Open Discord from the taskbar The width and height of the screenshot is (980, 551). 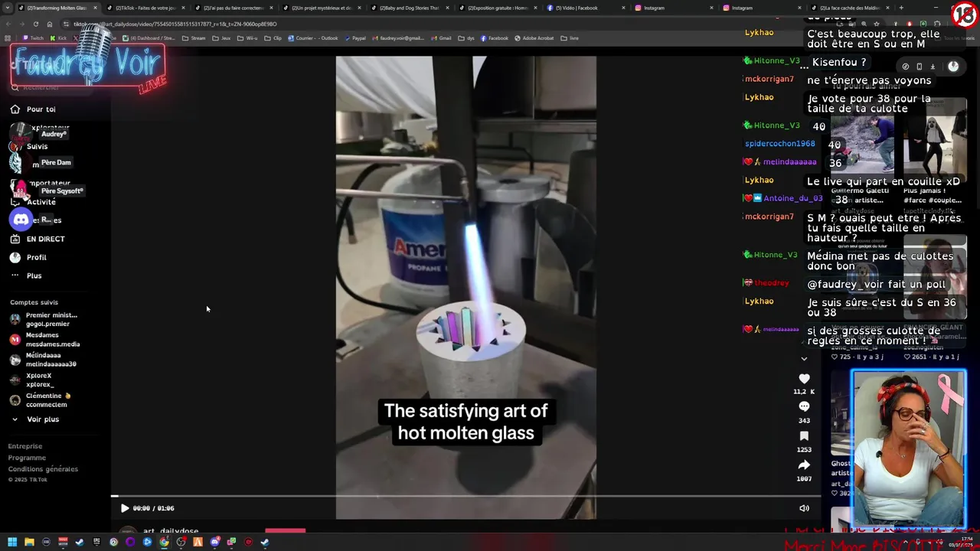214,542
